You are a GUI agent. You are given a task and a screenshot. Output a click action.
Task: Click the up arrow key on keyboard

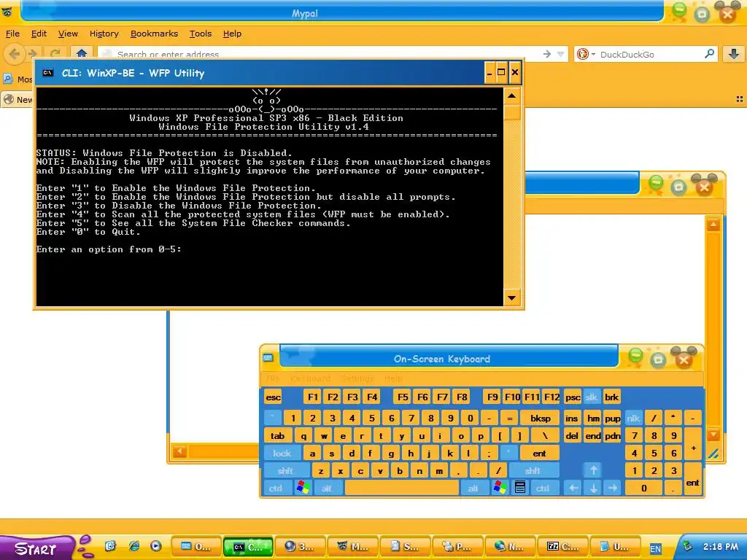(594, 470)
